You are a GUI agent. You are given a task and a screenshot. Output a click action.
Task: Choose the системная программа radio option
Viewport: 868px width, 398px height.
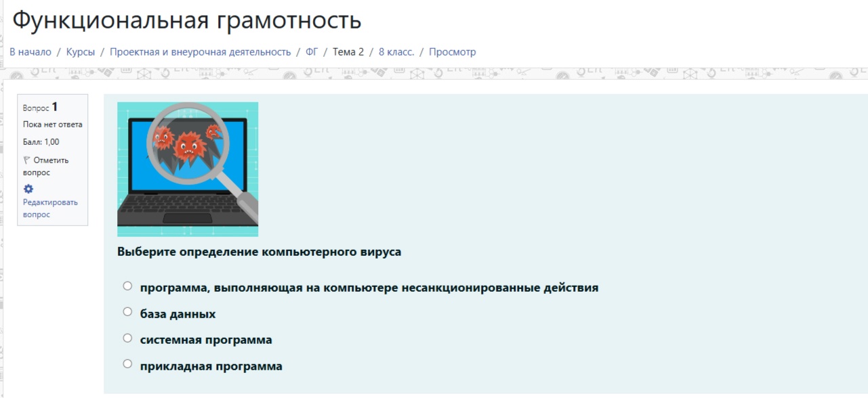click(x=127, y=338)
